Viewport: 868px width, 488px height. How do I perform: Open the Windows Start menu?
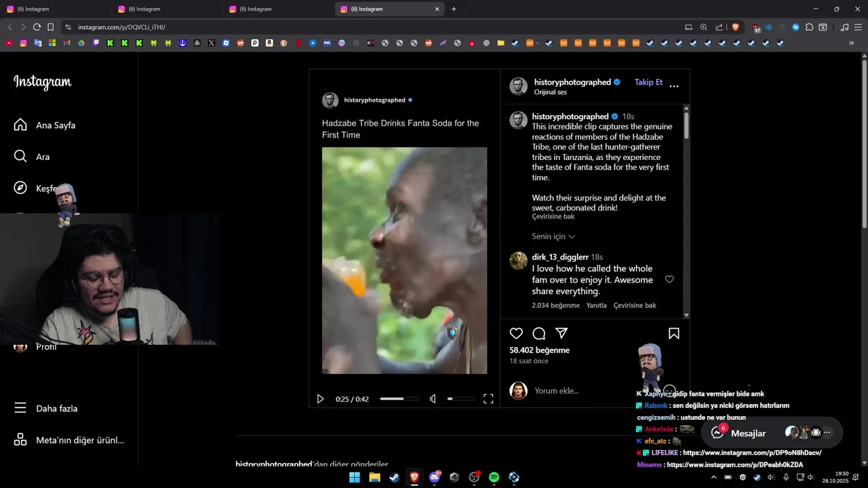(355, 477)
